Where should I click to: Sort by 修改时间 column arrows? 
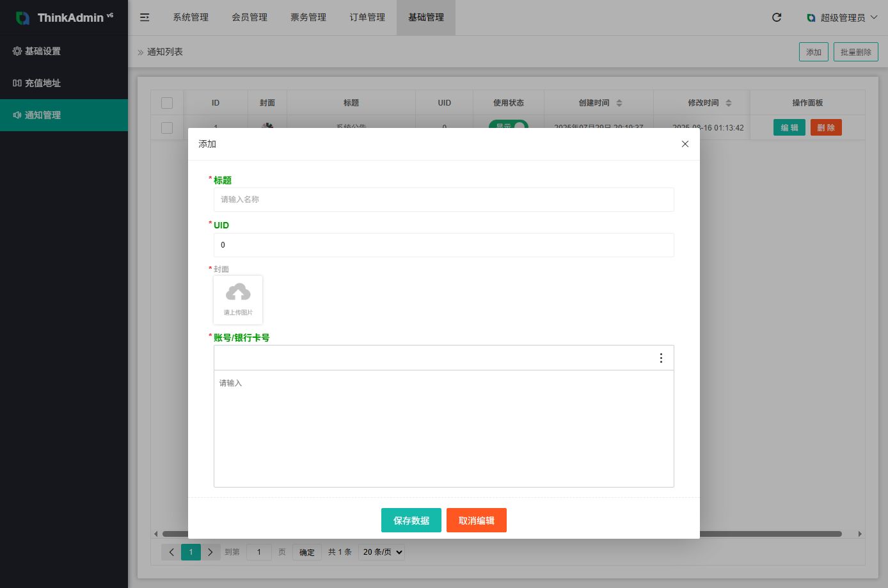pyautogui.click(x=728, y=103)
